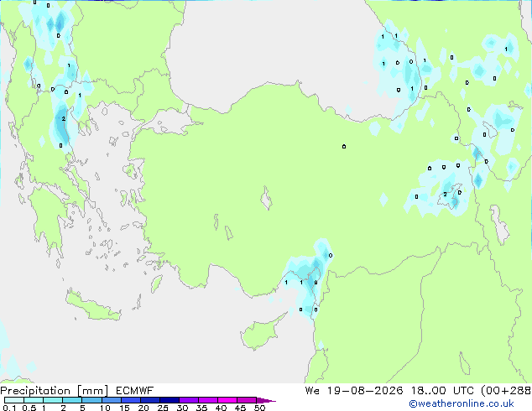Click the 0.1–0.5 mm legend swatch
This screenshot has height=411, width=532.
coord(14,400)
